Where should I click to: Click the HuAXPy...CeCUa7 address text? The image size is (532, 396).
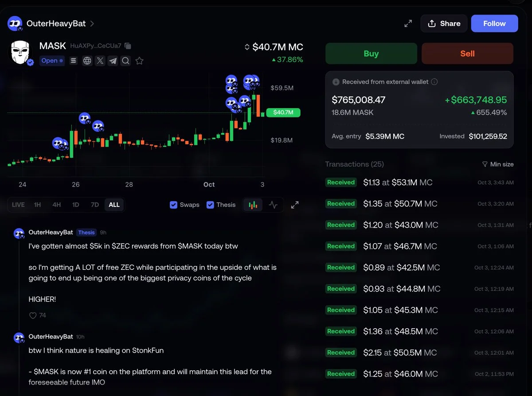(96, 46)
